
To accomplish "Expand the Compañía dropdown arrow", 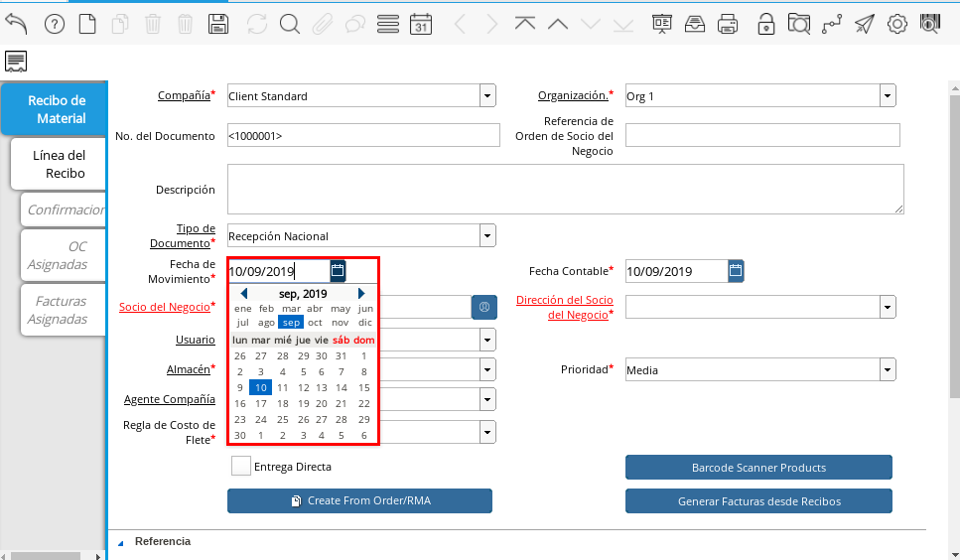I will click(487, 95).
